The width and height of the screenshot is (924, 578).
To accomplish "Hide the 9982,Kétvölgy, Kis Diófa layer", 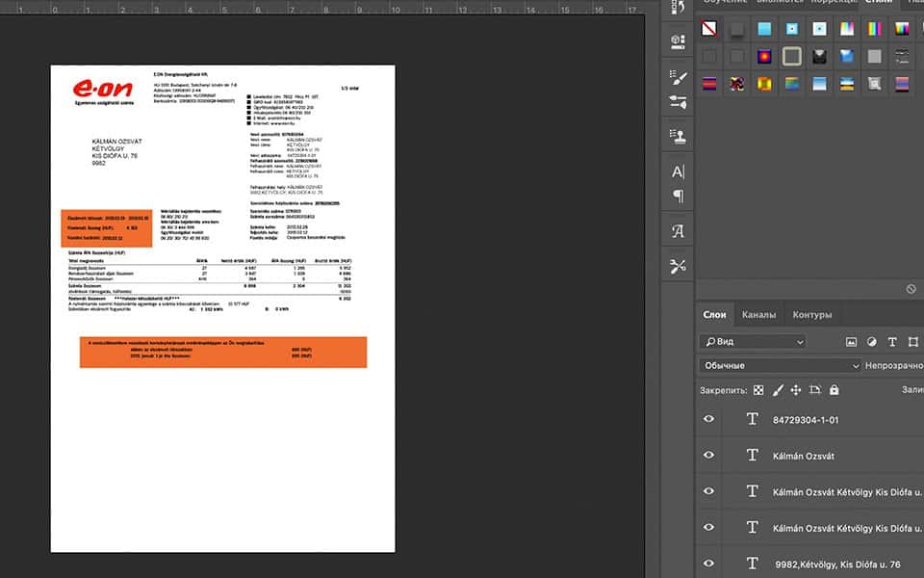I will [709, 564].
